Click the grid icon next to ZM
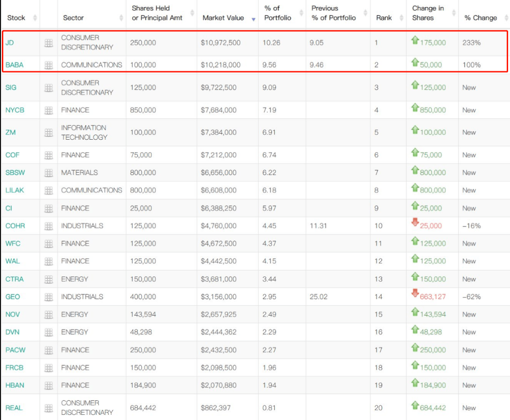This screenshot has height=420, width=510. click(x=49, y=133)
